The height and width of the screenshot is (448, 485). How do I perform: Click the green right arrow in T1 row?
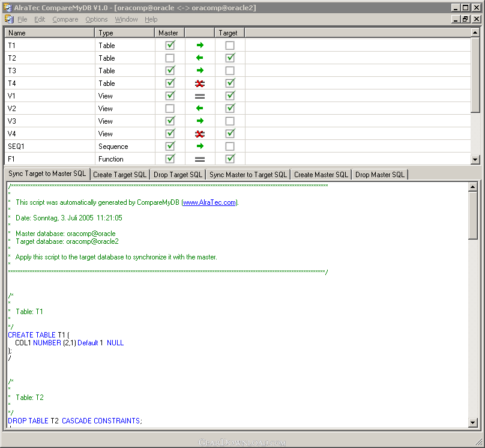click(200, 46)
